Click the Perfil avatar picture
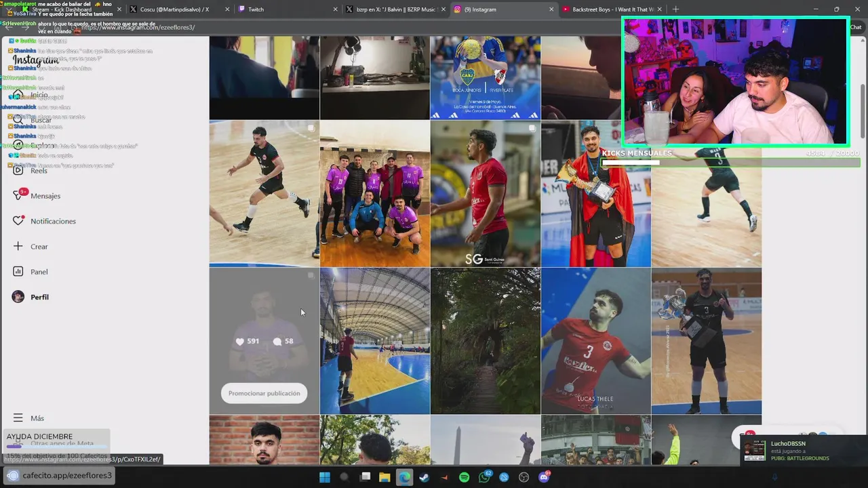Viewport: 868px width, 488px height. (18, 297)
